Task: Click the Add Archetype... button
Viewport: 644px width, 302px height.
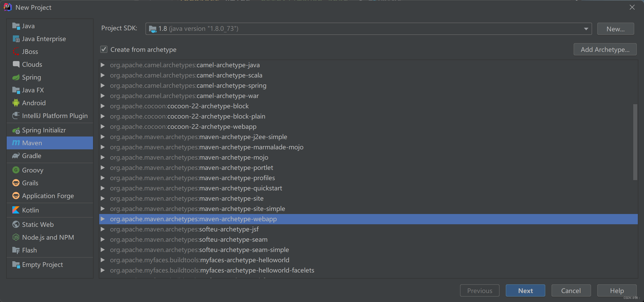Action: click(x=605, y=49)
